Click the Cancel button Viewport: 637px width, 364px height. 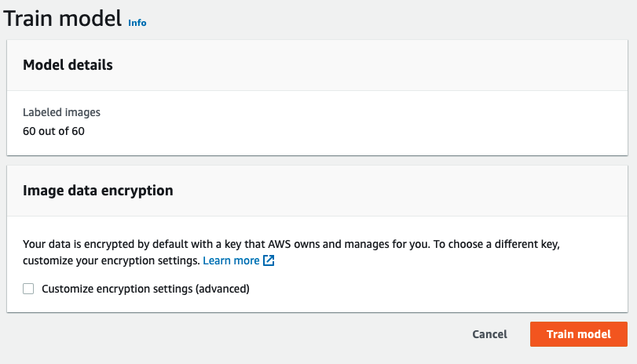[489, 334]
